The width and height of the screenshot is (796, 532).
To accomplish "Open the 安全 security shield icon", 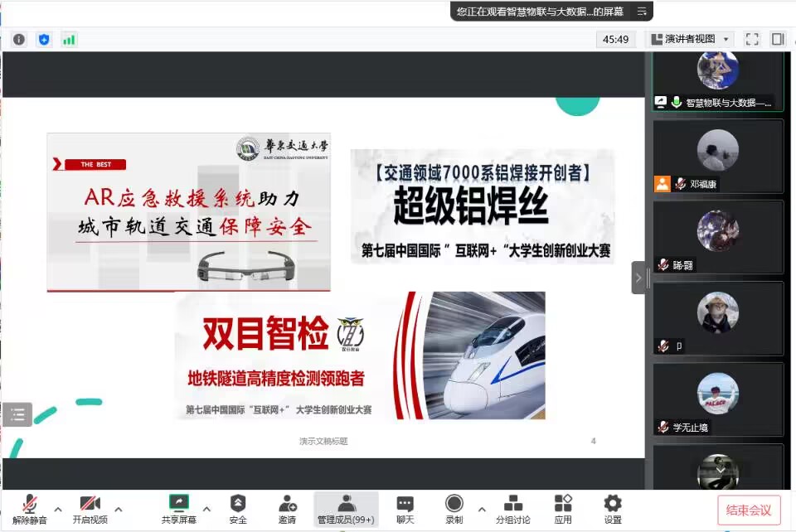I will (238, 504).
